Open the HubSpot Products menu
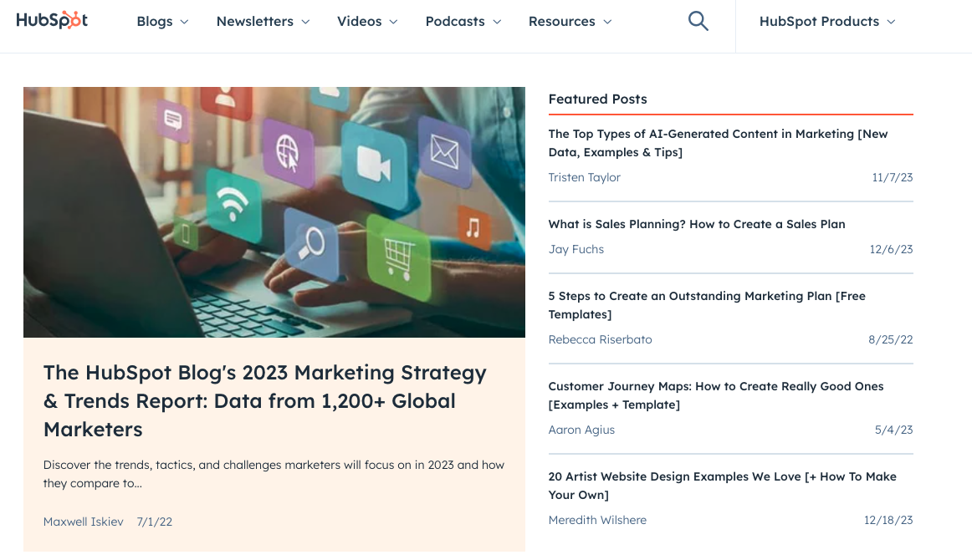Image resolution: width=972 pixels, height=560 pixels. [827, 22]
